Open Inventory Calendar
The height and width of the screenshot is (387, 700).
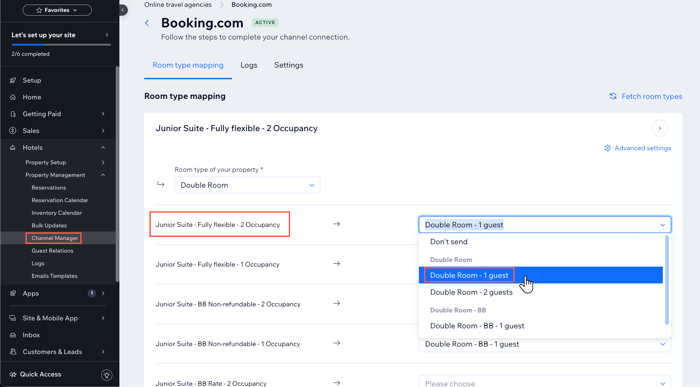point(57,213)
